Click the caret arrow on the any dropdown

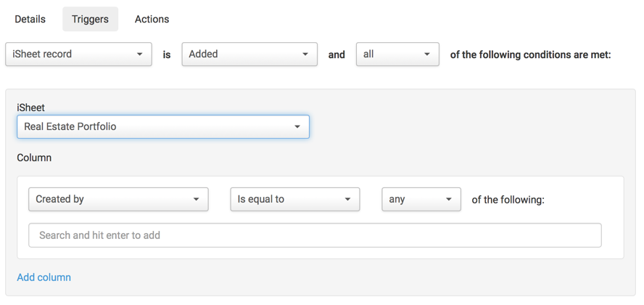449,200
